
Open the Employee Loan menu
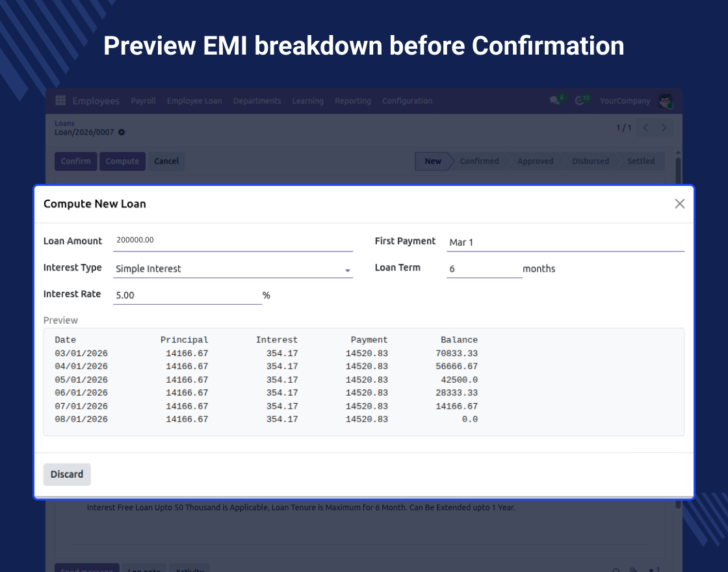194,101
